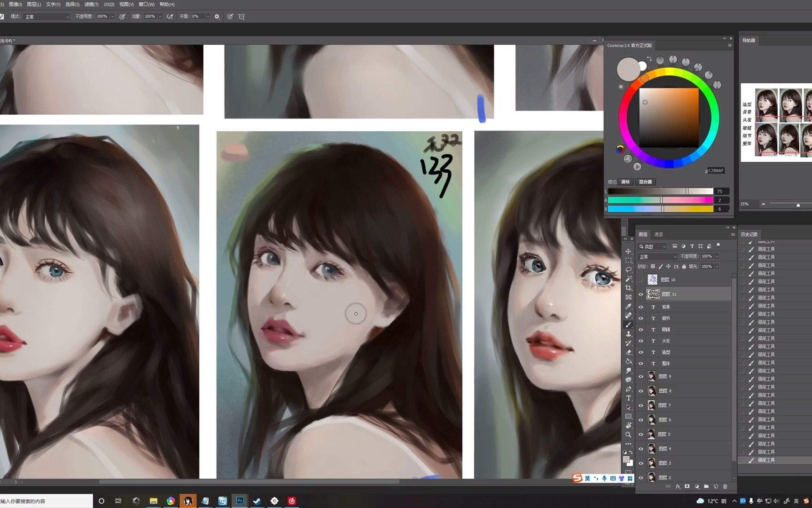Select the 眼睛 text layer

point(684,330)
